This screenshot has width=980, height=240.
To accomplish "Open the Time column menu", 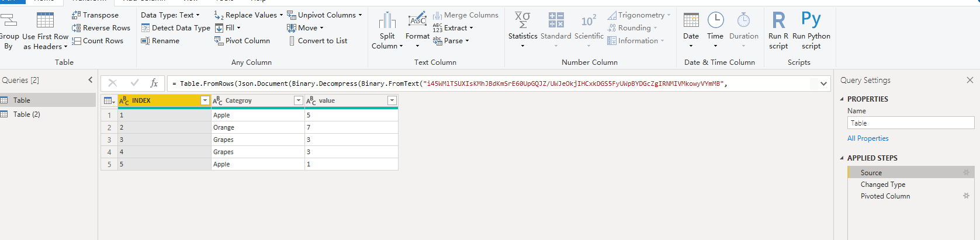I will 715,30.
